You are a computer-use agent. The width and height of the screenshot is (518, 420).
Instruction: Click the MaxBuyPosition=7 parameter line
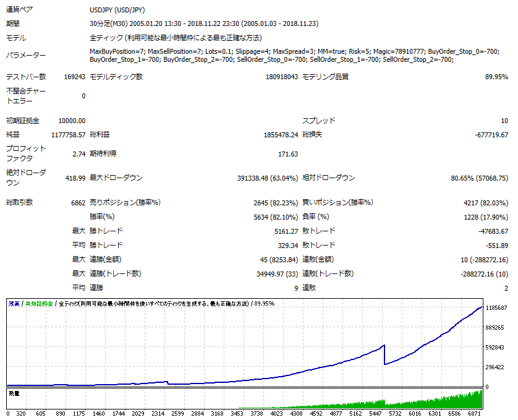pyautogui.click(x=294, y=51)
